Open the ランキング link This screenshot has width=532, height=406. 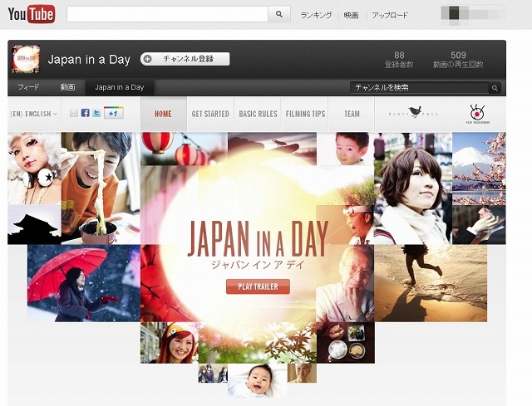pos(316,15)
